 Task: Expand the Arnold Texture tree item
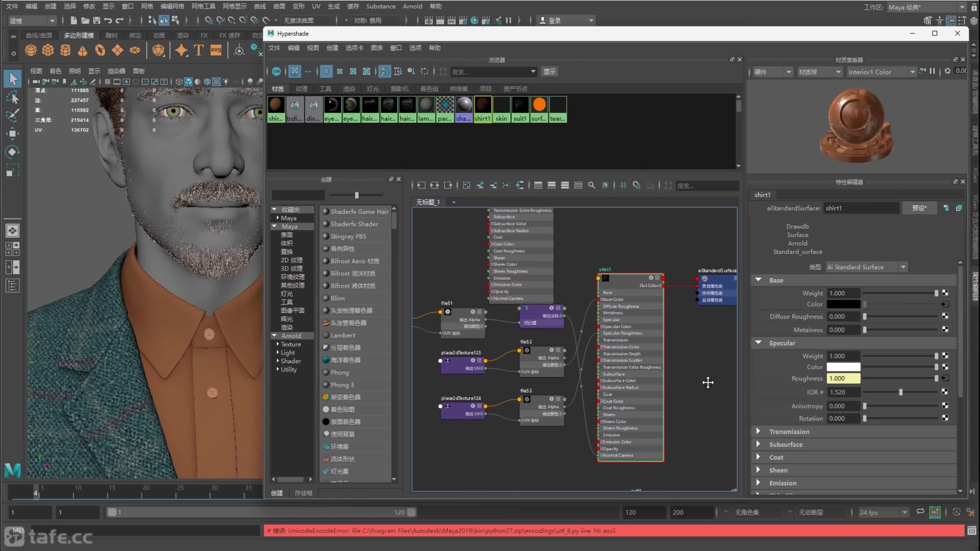pos(278,344)
